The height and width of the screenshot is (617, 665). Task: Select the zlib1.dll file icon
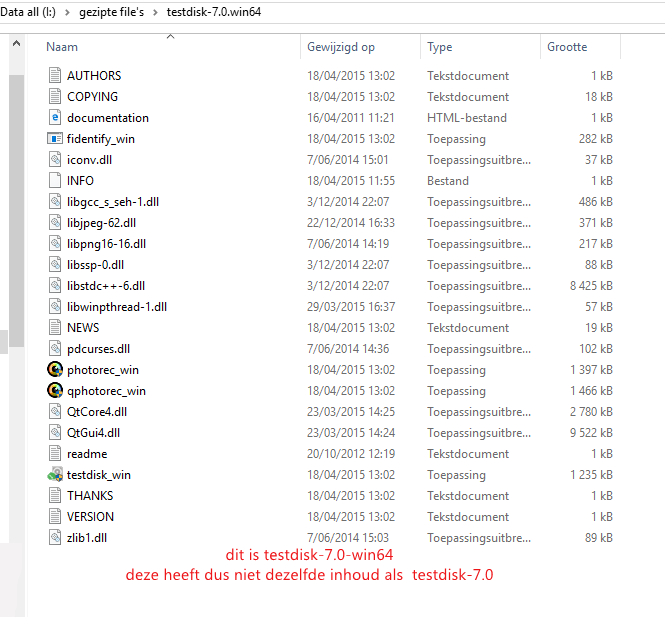click(55, 537)
